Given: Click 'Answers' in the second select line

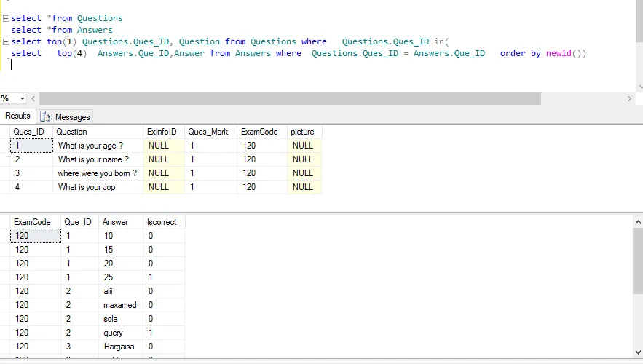Looking at the screenshot, I should (x=95, y=30).
